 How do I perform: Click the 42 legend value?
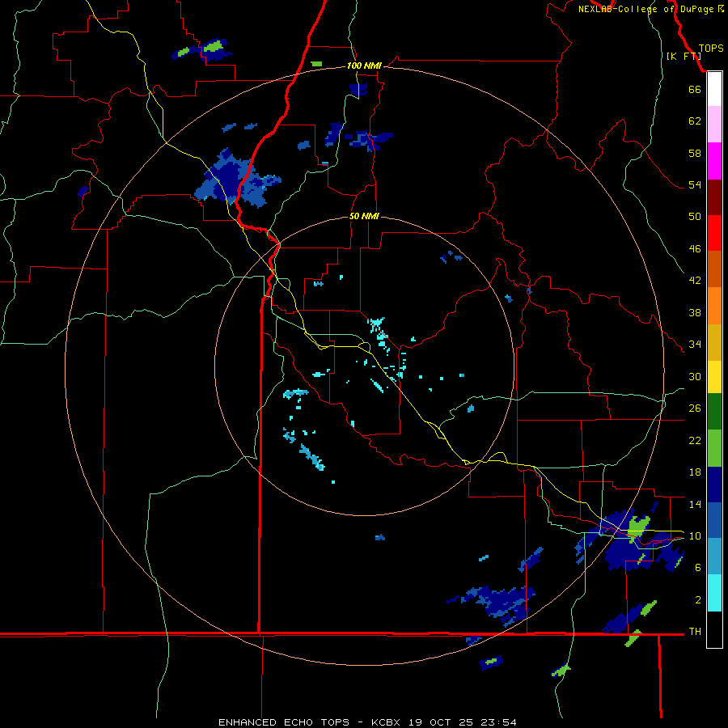tap(695, 281)
